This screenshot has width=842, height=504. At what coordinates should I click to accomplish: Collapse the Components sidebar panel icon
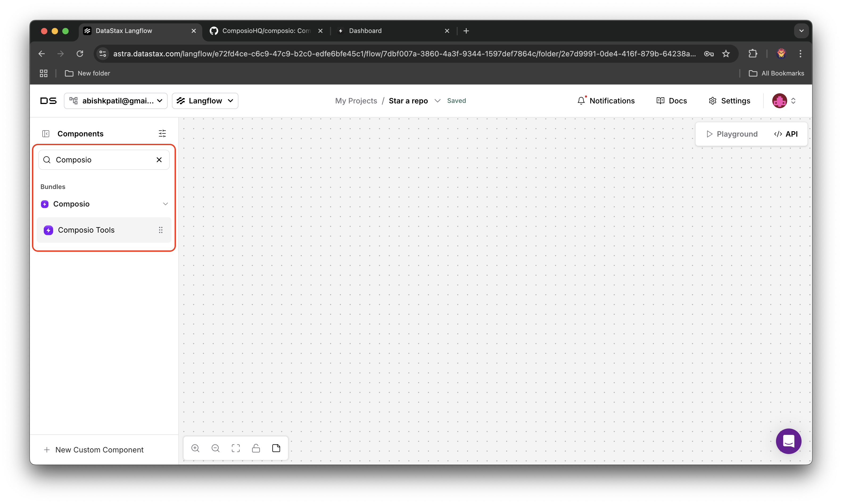[x=46, y=134]
